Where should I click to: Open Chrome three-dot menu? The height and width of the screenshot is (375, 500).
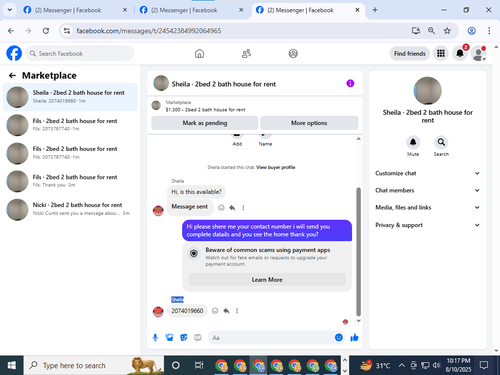pos(489,31)
